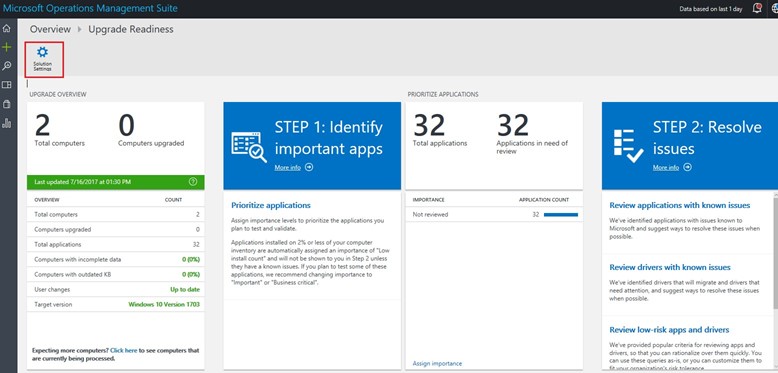
Task: Click Upgrade Readiness breadcrumb item
Action: (x=131, y=29)
